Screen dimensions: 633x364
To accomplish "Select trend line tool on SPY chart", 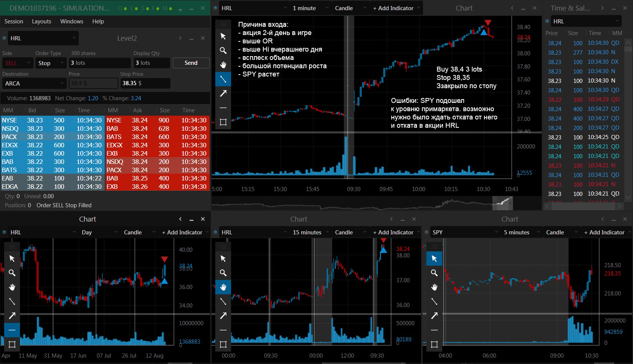I will click(434, 301).
